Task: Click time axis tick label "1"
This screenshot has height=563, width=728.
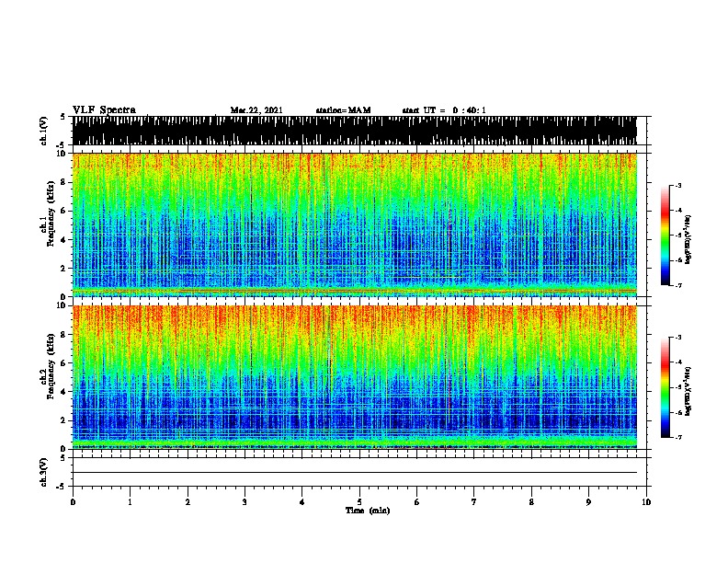Action: (x=130, y=502)
